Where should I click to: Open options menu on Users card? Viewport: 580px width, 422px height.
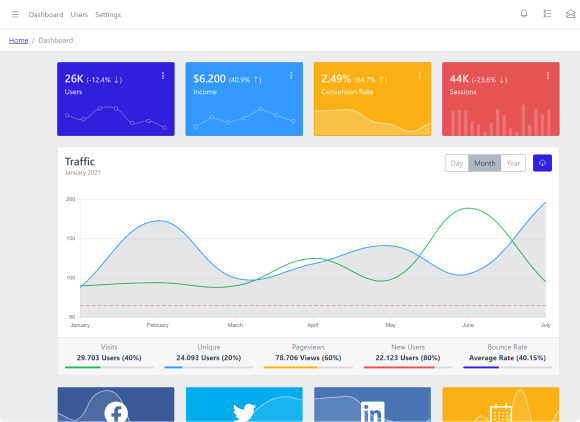tap(163, 75)
